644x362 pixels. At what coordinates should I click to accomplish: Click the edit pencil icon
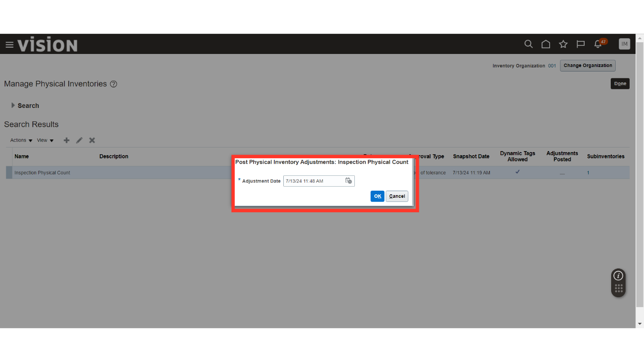tap(79, 140)
